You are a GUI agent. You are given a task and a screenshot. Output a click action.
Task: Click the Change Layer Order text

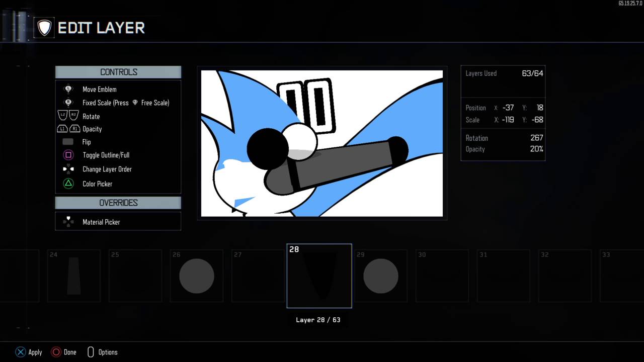click(x=107, y=169)
